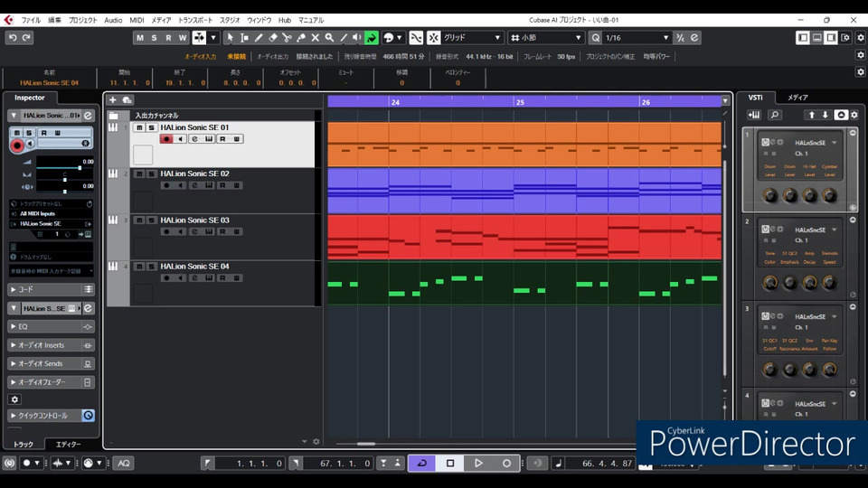Open the Inspector edit channel settings 'e' icon
868x488 pixels.
pos(88,116)
